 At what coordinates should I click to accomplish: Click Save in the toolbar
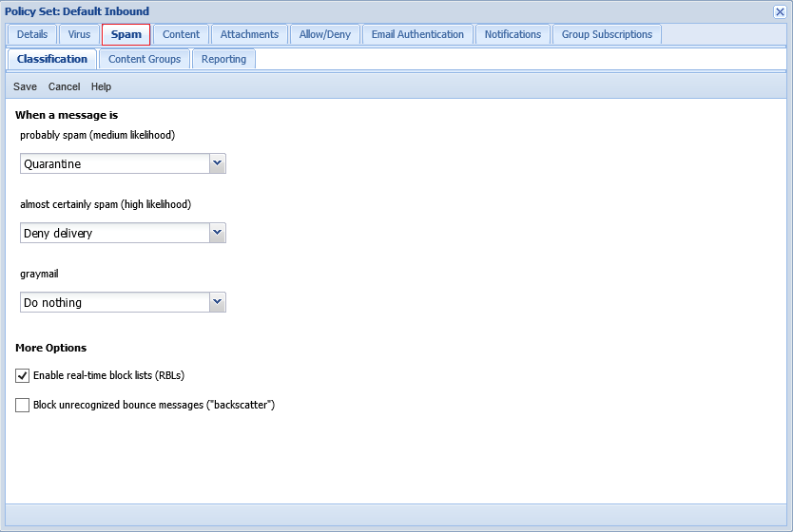click(25, 86)
